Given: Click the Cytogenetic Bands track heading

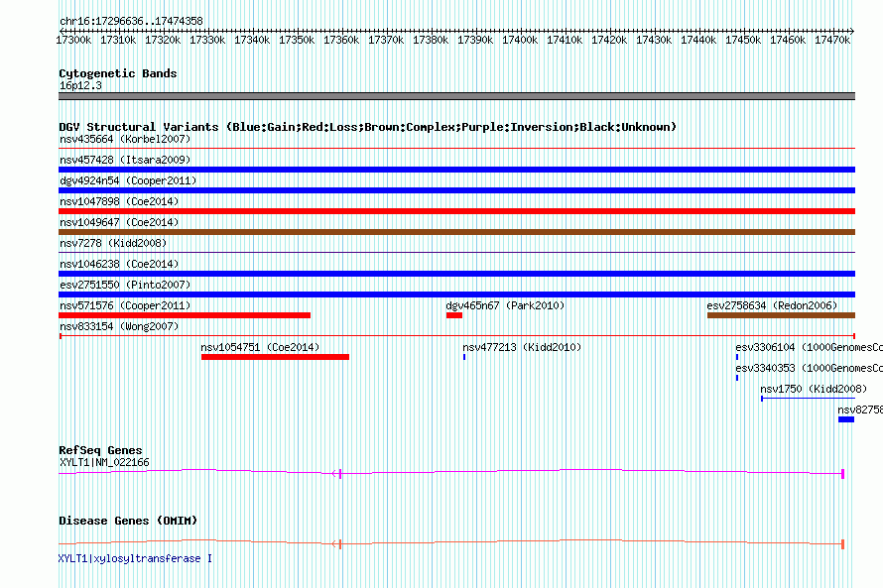Looking at the screenshot, I should point(118,73).
